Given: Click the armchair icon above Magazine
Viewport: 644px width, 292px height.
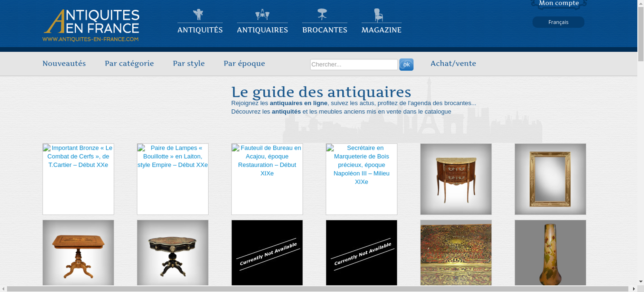Looking at the screenshot, I should coord(378,15).
